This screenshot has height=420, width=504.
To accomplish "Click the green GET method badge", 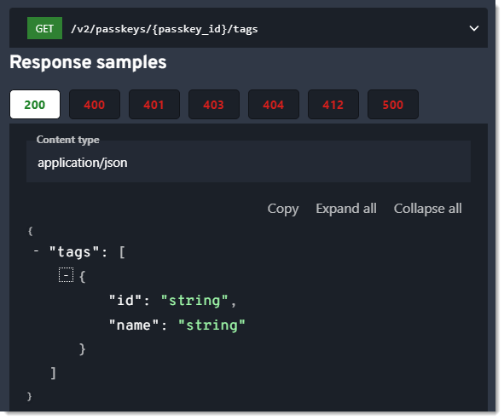I will coord(44,28).
